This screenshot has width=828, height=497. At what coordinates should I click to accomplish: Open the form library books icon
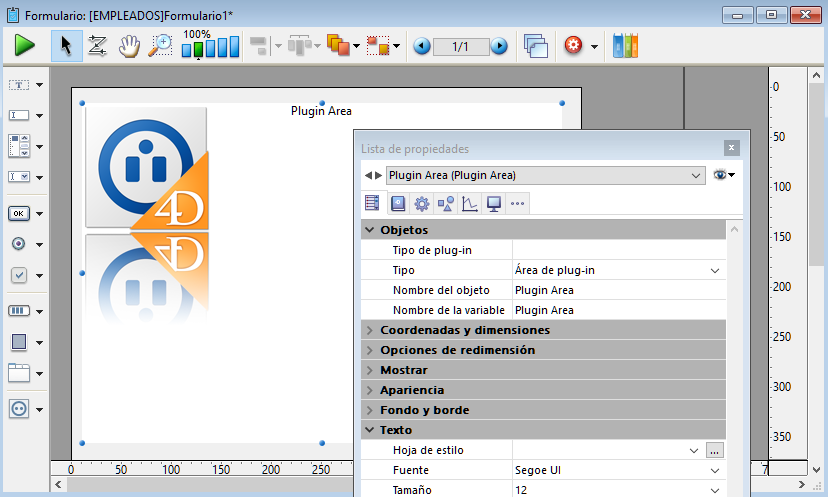[625, 46]
